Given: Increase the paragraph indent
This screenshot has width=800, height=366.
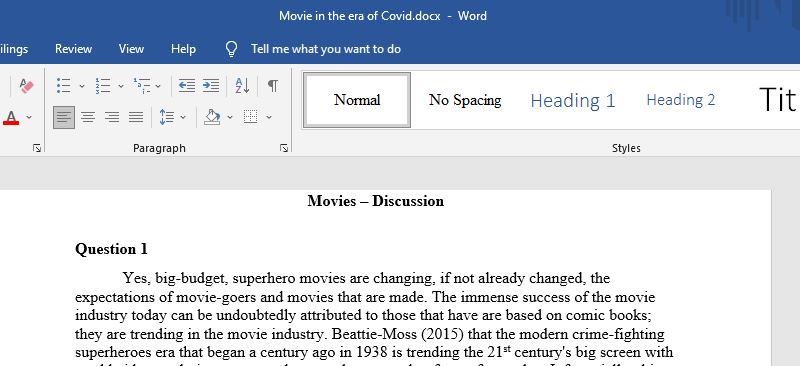Looking at the screenshot, I should point(211,85).
